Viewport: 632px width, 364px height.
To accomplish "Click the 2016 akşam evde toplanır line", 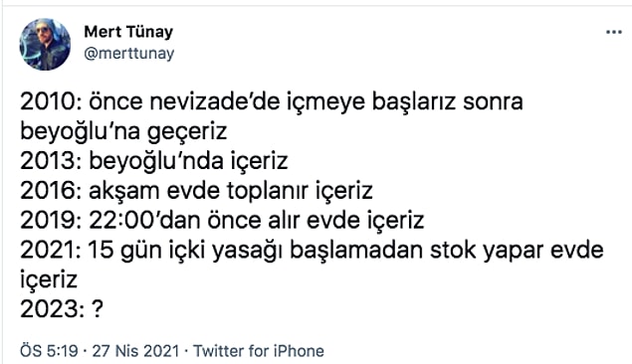I will 196,191.
